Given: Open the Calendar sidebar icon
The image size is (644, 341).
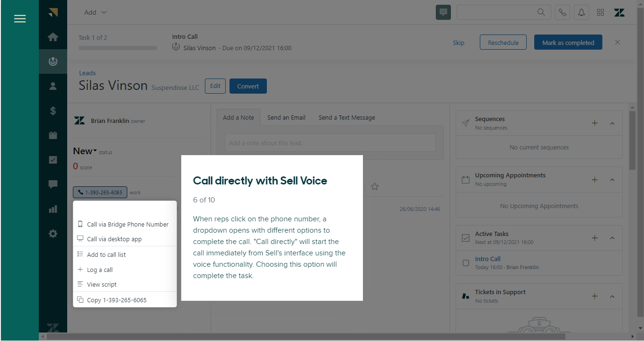Looking at the screenshot, I should coord(53,135).
